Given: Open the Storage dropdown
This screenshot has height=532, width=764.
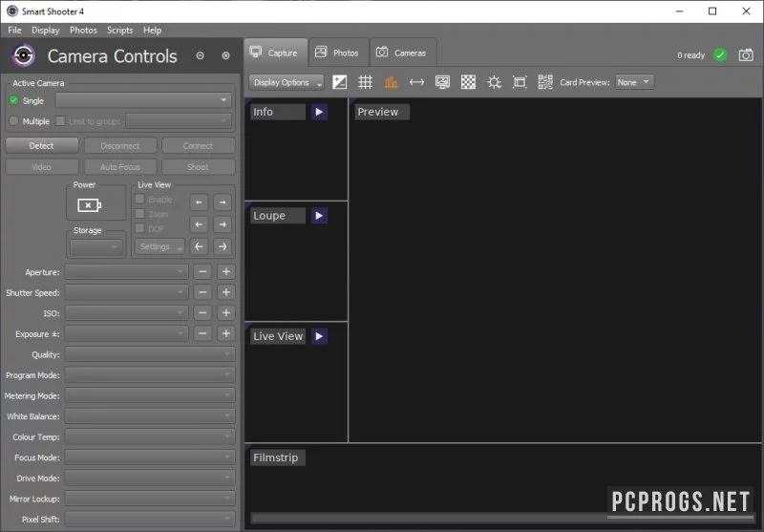Looking at the screenshot, I should click(x=96, y=247).
